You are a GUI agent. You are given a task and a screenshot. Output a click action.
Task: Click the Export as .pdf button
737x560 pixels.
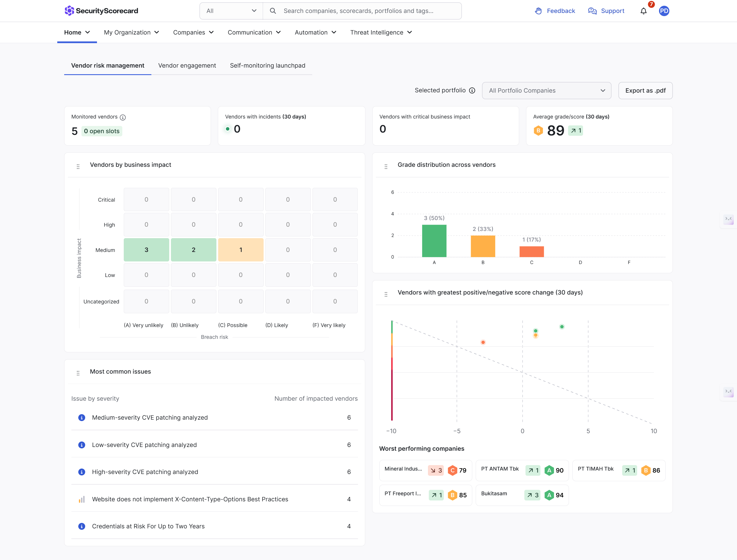click(645, 91)
